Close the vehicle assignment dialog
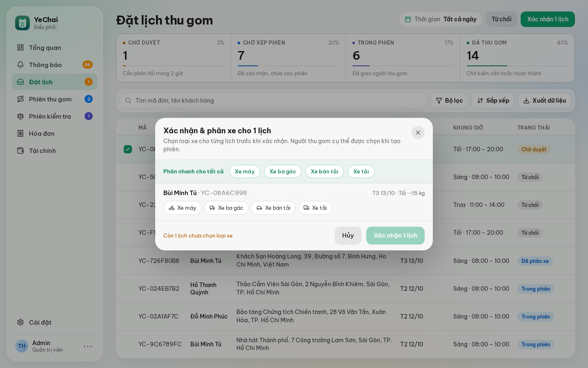Image resolution: width=588 pixels, height=368 pixels. tap(418, 132)
